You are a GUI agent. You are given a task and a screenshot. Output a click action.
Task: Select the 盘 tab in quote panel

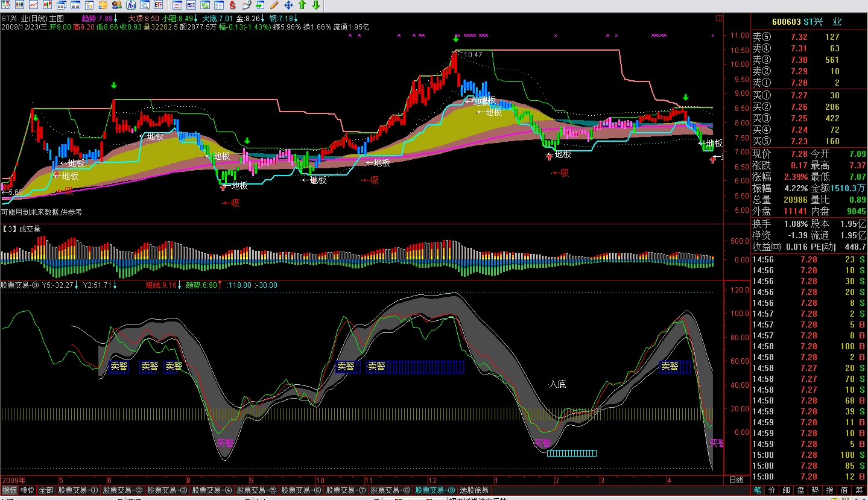tap(801, 490)
